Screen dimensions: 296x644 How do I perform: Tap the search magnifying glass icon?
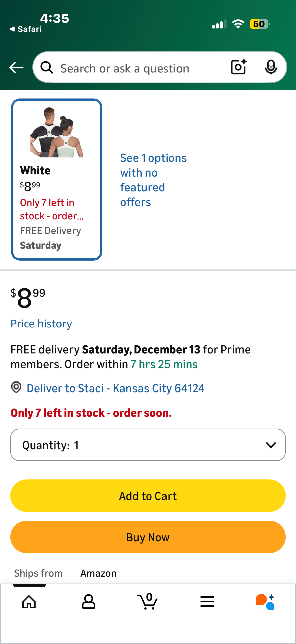pyautogui.click(x=47, y=68)
